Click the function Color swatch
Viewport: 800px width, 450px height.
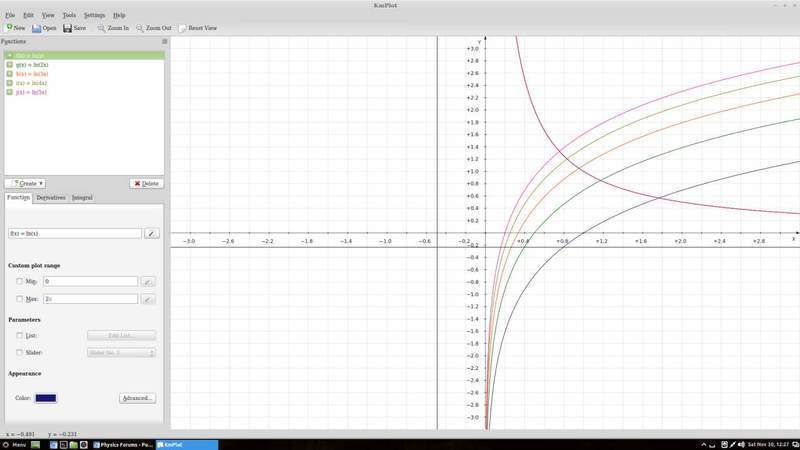tap(46, 398)
